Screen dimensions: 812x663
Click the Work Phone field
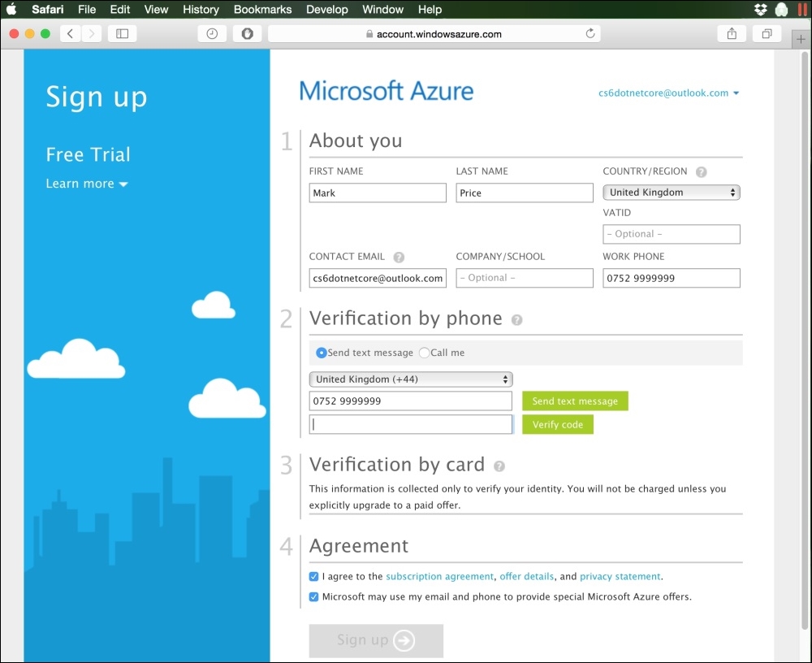click(x=672, y=278)
